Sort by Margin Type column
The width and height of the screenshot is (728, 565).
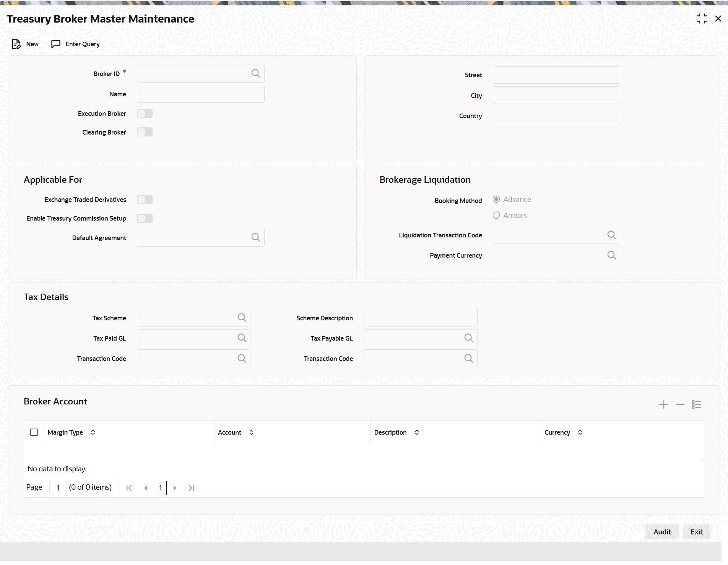93,432
